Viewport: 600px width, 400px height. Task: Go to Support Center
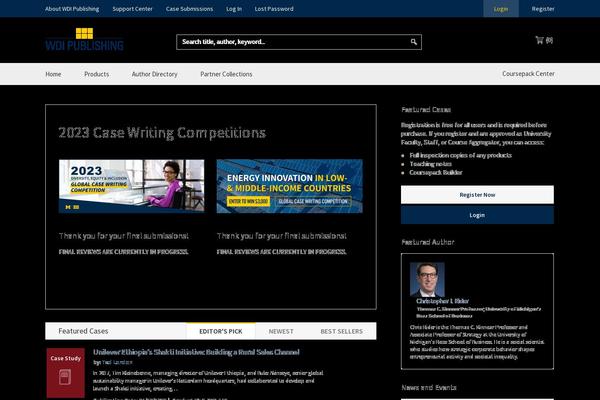pos(132,9)
